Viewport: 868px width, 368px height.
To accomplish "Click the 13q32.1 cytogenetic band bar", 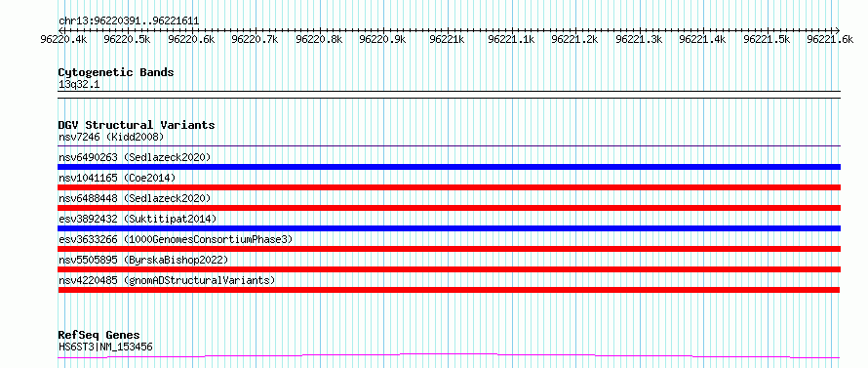I will (x=450, y=95).
